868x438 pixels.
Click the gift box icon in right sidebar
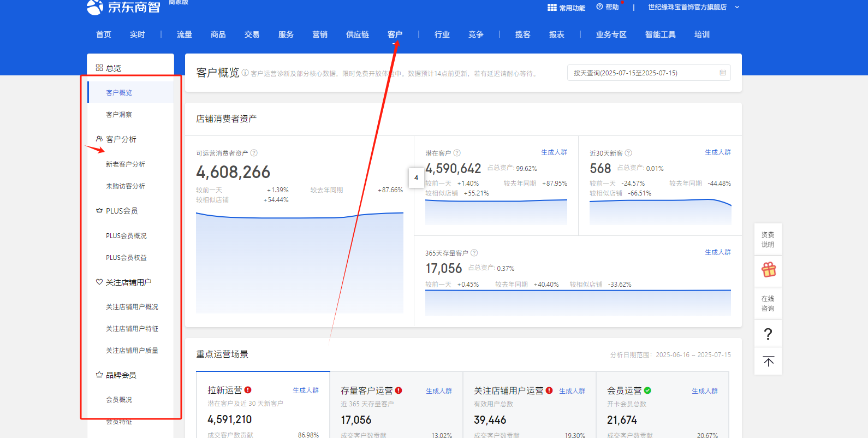768,270
